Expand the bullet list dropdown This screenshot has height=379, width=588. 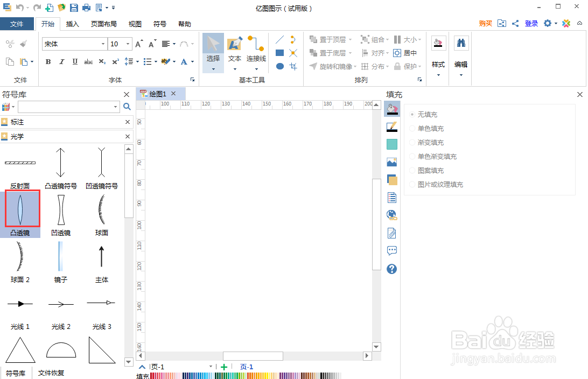[156, 61]
